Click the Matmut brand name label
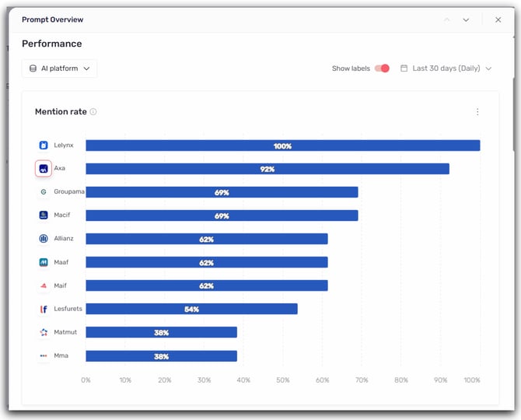Screen dimensions: 521x420 point(65,332)
